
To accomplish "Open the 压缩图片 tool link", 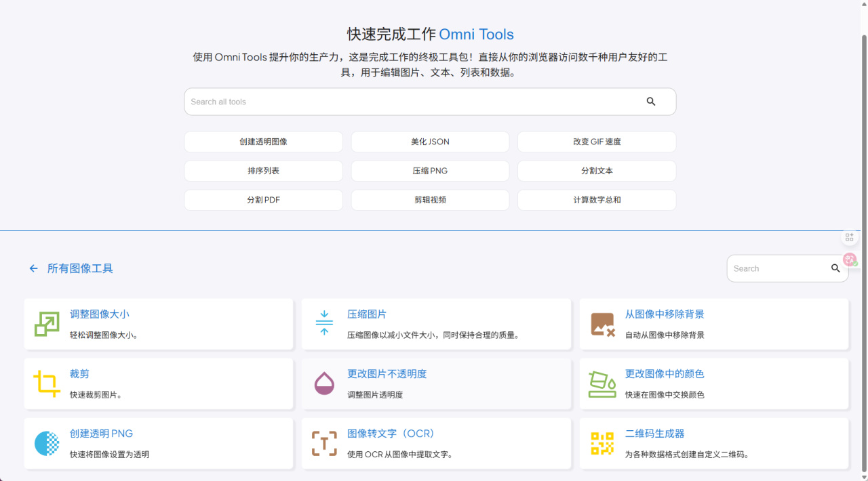I will tap(367, 314).
